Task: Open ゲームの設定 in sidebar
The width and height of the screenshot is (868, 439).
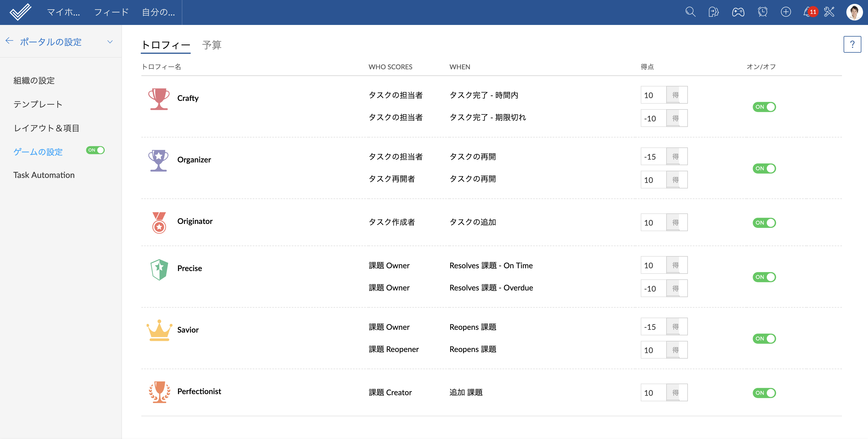Action: point(38,152)
